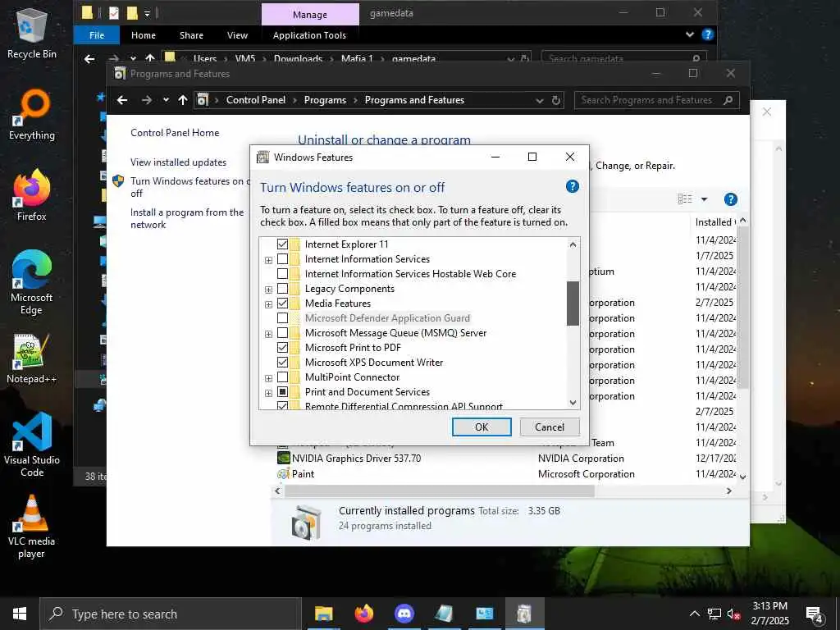Click the search magnifier in Programs and Features
This screenshot has height=630, width=840.
(728, 100)
